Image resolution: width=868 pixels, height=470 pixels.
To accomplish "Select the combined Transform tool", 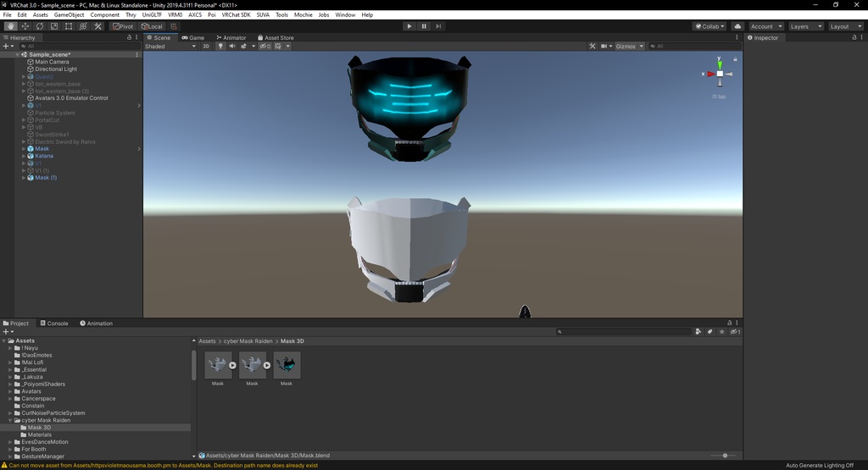I will [x=83, y=26].
